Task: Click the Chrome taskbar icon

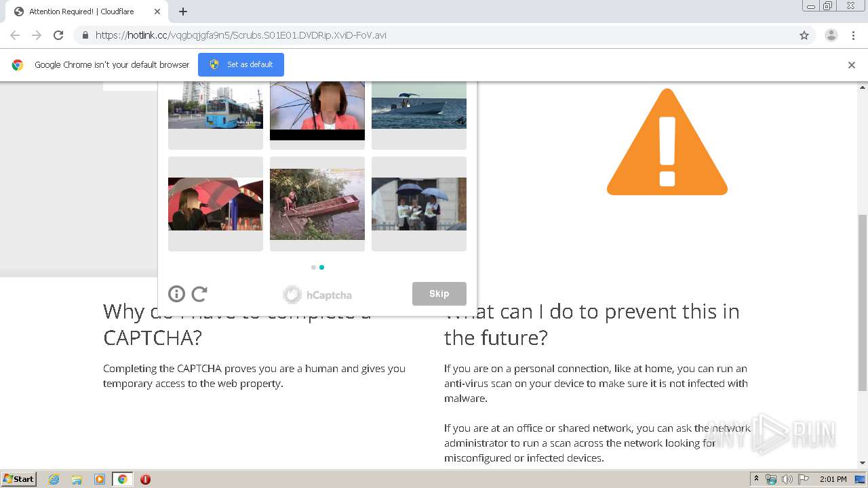Action: pyautogui.click(x=122, y=479)
